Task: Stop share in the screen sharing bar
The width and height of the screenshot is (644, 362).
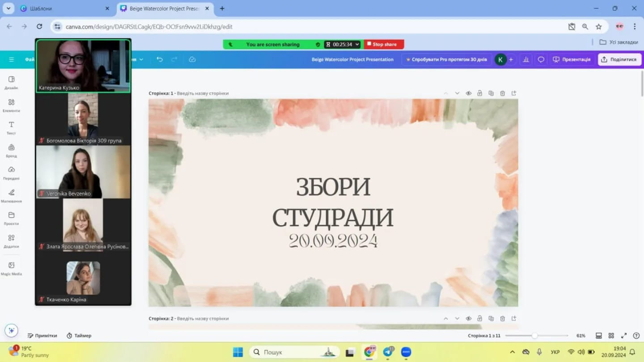Action: pos(384,44)
